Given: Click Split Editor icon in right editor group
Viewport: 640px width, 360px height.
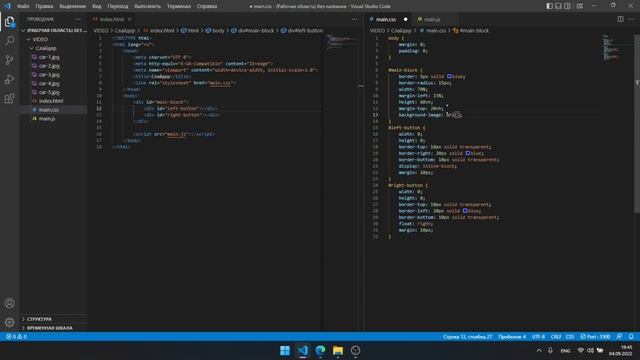Looking at the screenshot, I should [x=620, y=19].
